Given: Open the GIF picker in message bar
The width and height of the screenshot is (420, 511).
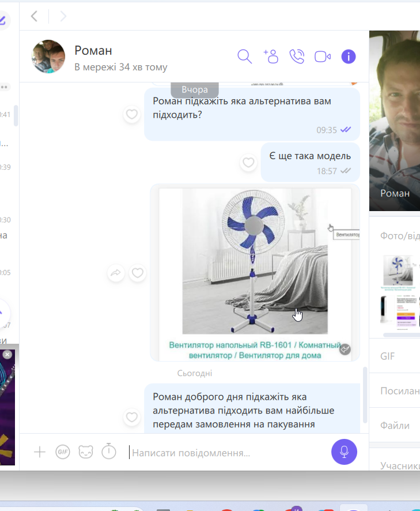Looking at the screenshot, I should [x=63, y=452].
